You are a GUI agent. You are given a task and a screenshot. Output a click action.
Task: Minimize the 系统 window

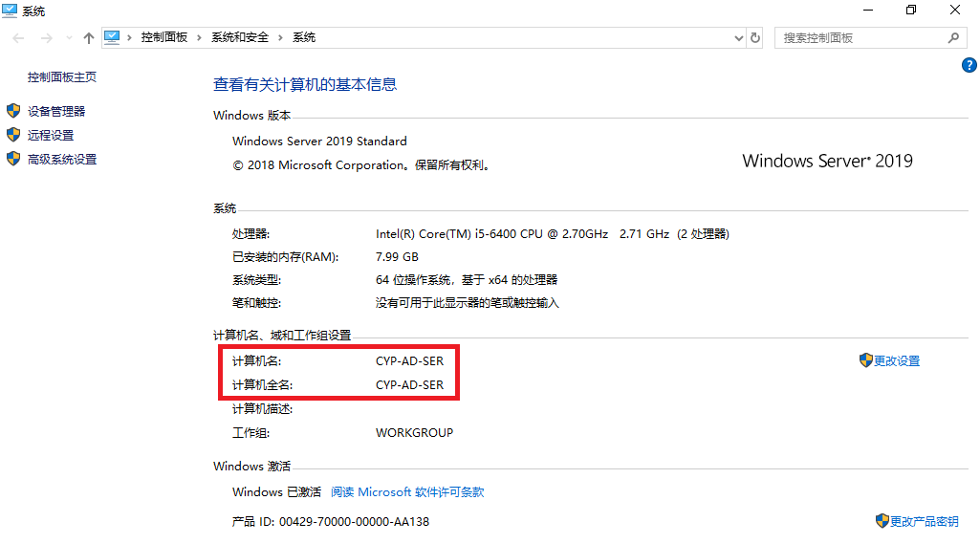(x=868, y=10)
